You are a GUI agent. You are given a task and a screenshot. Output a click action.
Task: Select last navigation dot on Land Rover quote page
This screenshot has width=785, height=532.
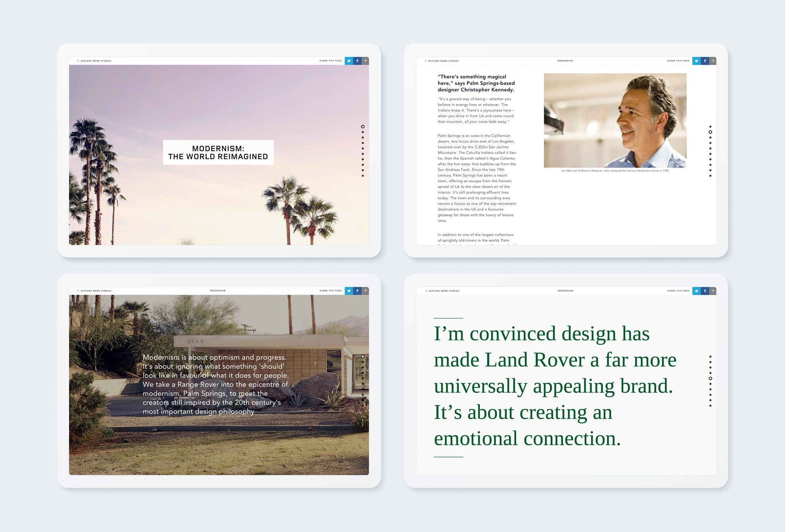[710, 406]
